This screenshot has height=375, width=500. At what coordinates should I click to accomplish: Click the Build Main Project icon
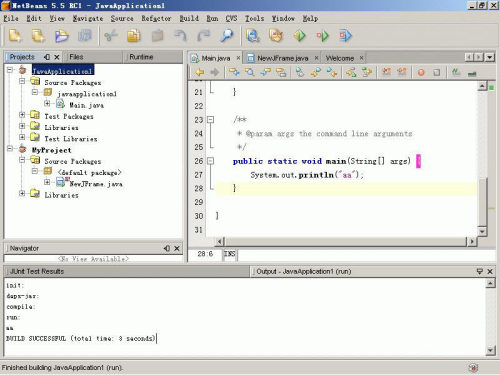[253, 35]
